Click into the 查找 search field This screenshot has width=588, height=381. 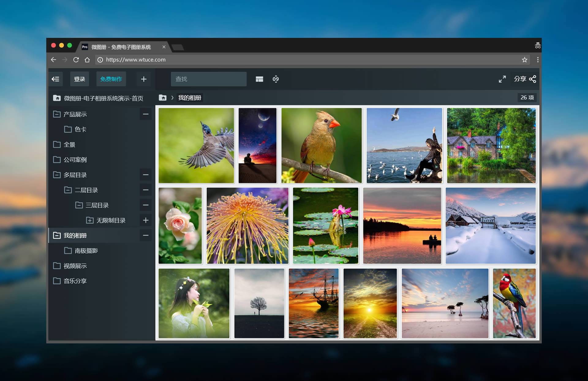click(x=209, y=79)
